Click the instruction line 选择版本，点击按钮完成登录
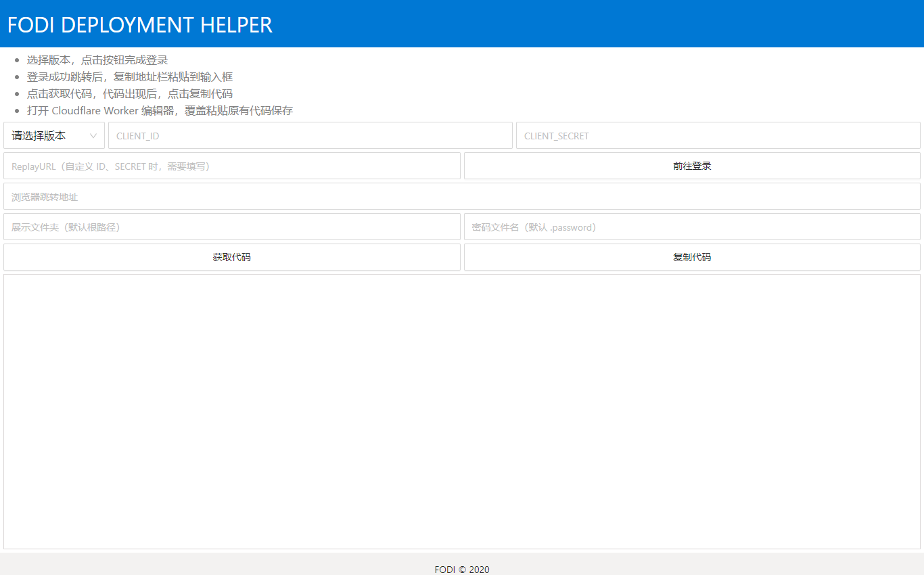The image size is (924, 575). tap(97, 60)
